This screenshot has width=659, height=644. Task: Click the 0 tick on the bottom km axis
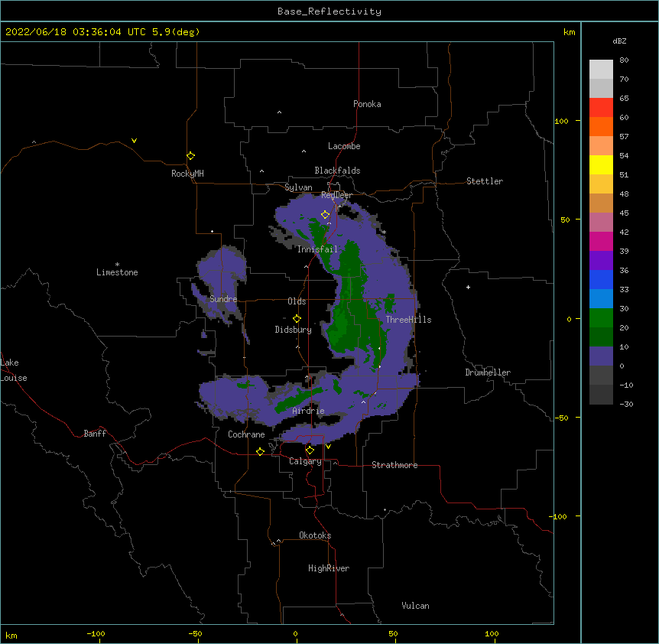point(295,633)
